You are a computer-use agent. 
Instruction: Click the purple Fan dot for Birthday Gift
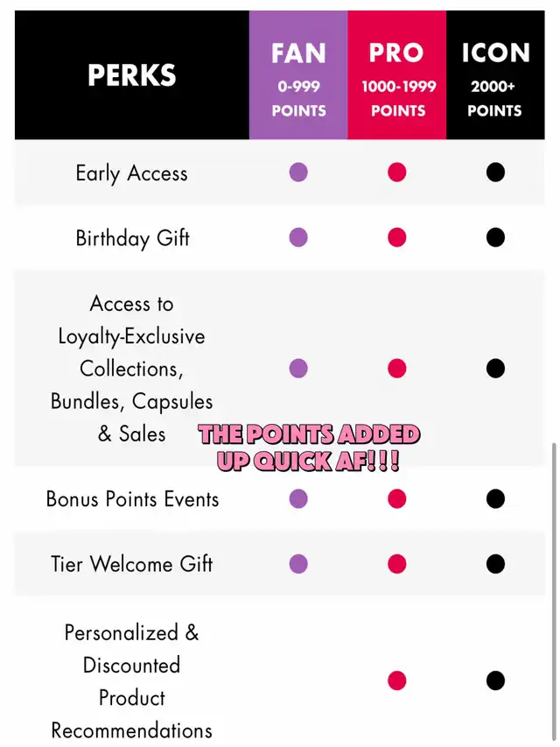click(x=298, y=236)
